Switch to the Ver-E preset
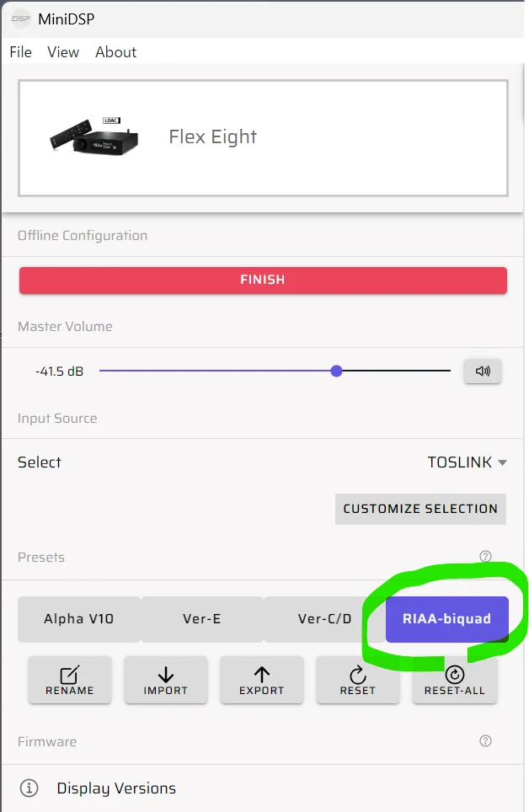The height and width of the screenshot is (812, 529). click(x=202, y=619)
